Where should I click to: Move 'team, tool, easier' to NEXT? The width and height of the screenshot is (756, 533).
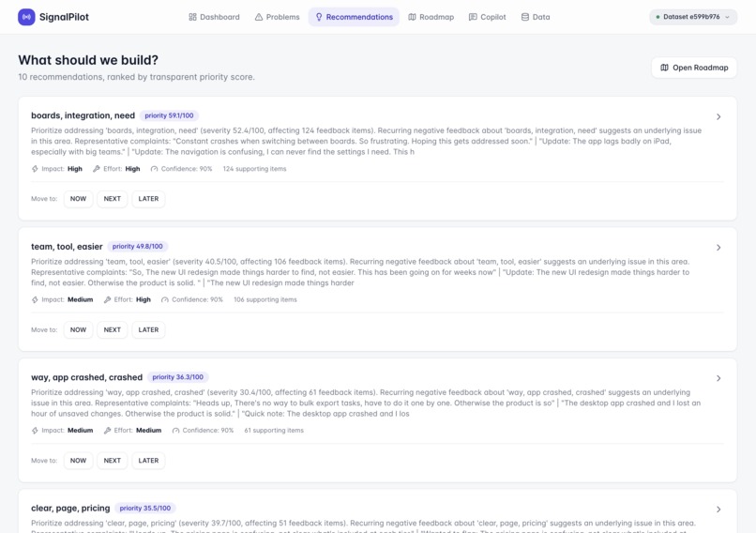pos(112,330)
